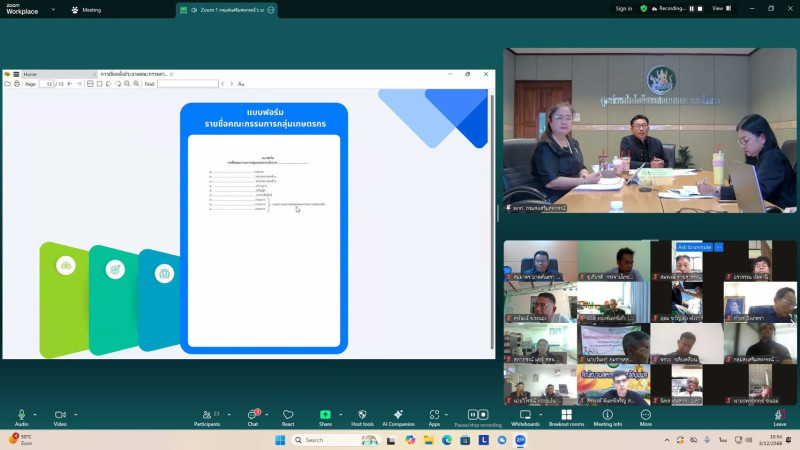Open the View dropdown at top right
The height and width of the screenshot is (450, 800).
720,8
